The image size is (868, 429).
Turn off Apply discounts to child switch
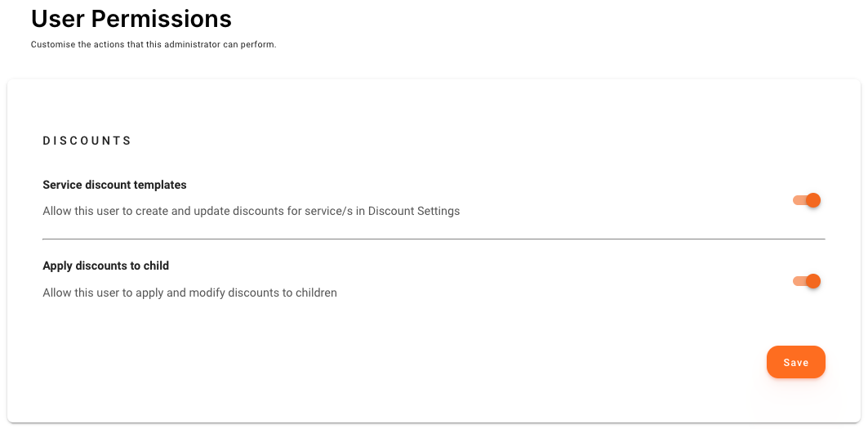pos(806,282)
